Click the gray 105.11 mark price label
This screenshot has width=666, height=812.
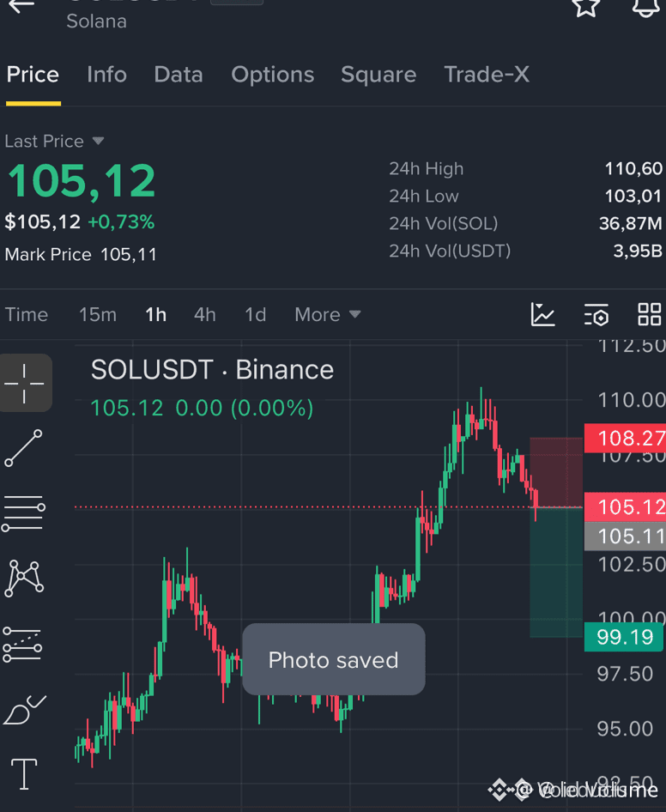(x=625, y=536)
